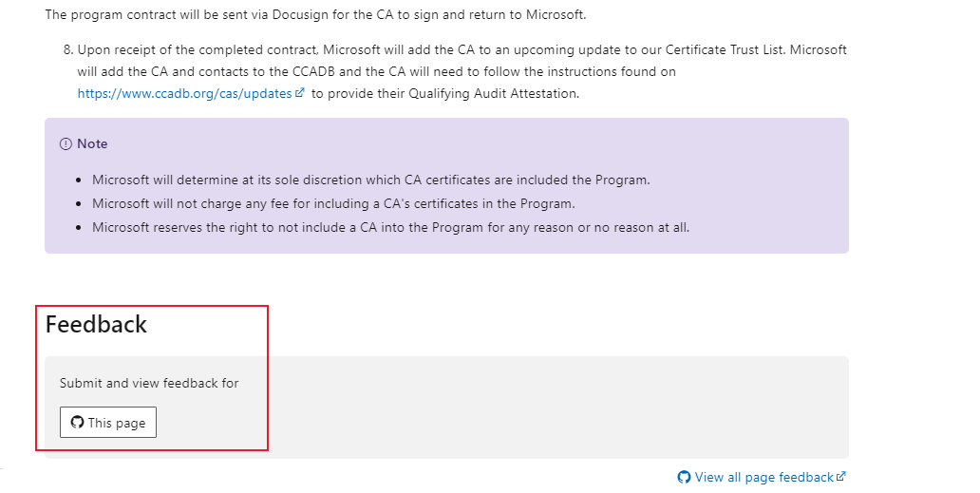Viewport: 980px width, 493px height.
Task: Click bullet about reserving the right
Action: [x=389, y=227]
